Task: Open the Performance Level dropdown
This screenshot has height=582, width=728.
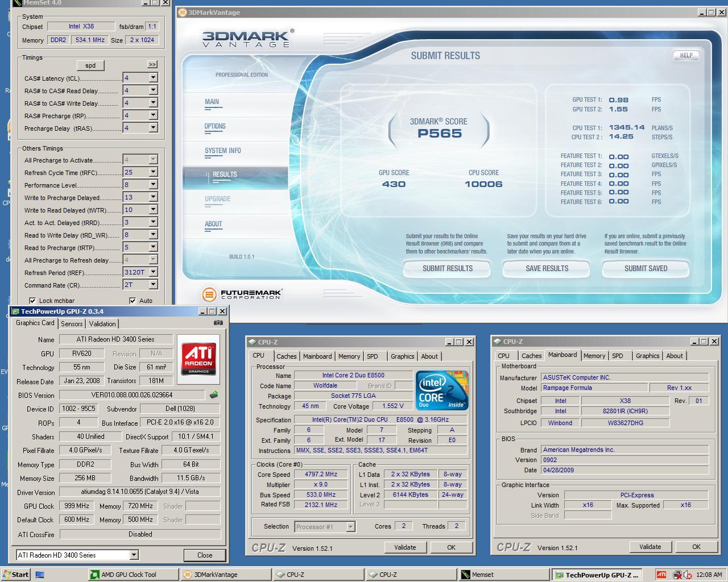Action: click(x=153, y=185)
